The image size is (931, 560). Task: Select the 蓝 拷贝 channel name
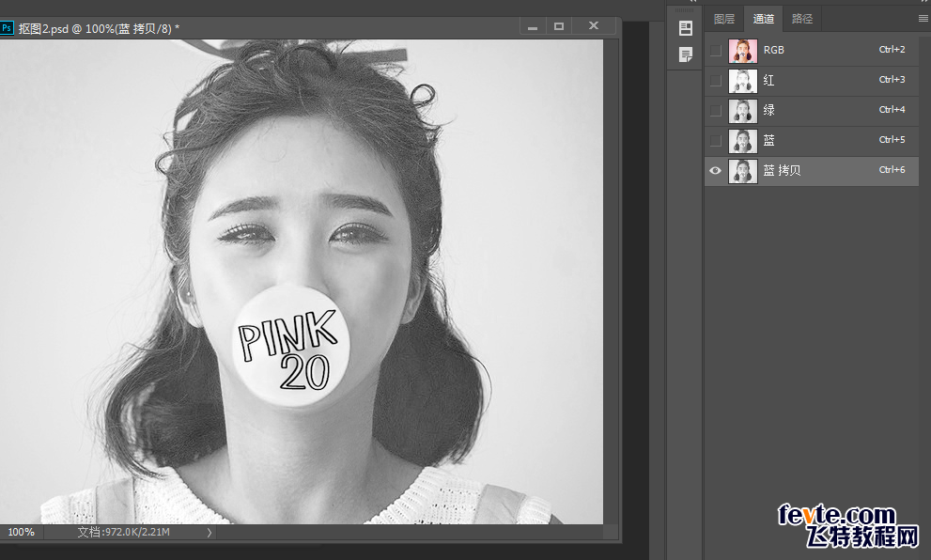(782, 170)
